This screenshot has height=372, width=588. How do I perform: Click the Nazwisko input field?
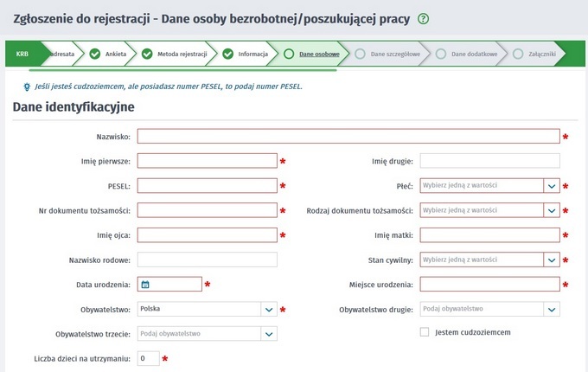(x=348, y=137)
